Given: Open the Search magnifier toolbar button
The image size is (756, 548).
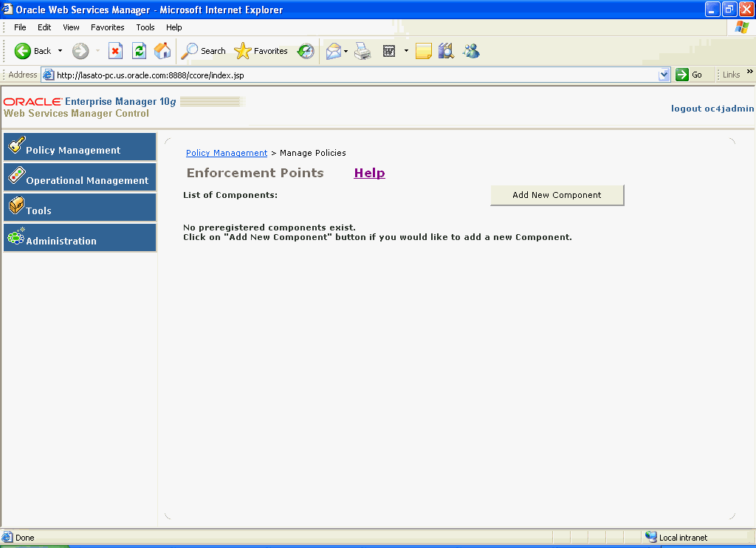Looking at the screenshot, I should 203,51.
